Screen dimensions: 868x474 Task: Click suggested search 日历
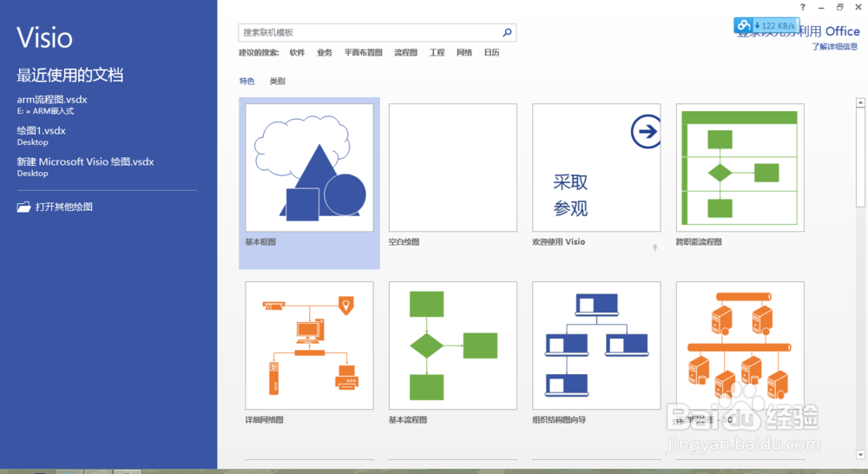click(491, 53)
